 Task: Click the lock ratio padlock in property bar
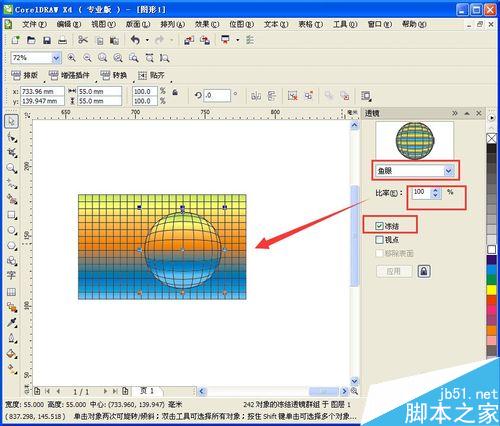click(175, 92)
